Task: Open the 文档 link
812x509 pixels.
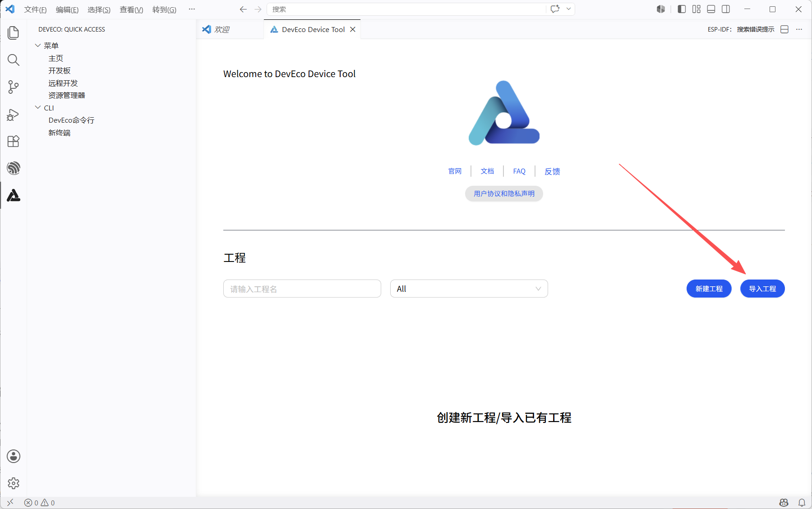Action: click(487, 171)
